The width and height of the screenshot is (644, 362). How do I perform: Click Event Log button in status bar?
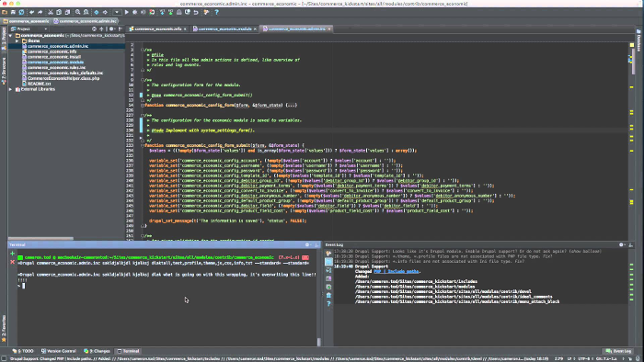click(x=618, y=351)
